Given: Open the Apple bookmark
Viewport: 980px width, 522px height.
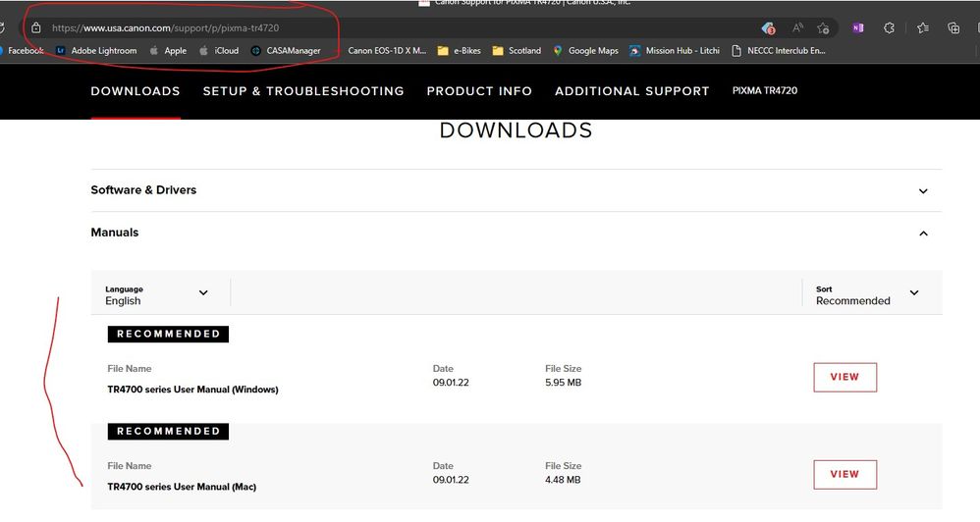Looking at the screenshot, I should (168, 51).
